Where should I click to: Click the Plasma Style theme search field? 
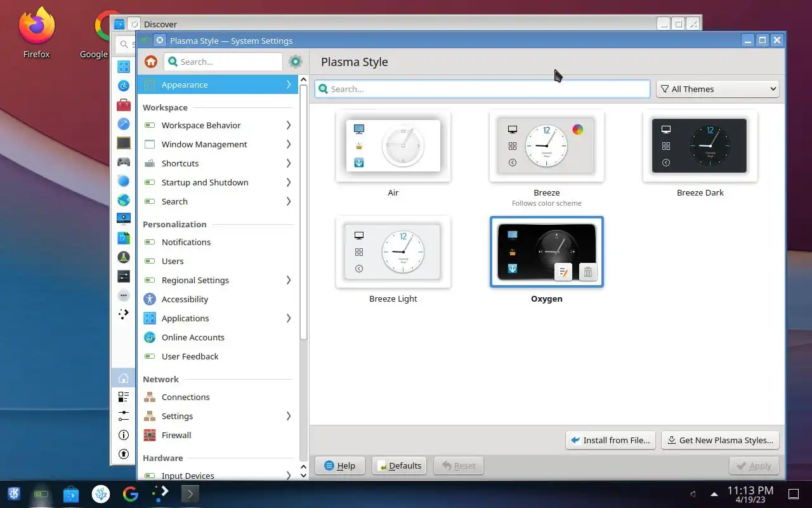482,89
